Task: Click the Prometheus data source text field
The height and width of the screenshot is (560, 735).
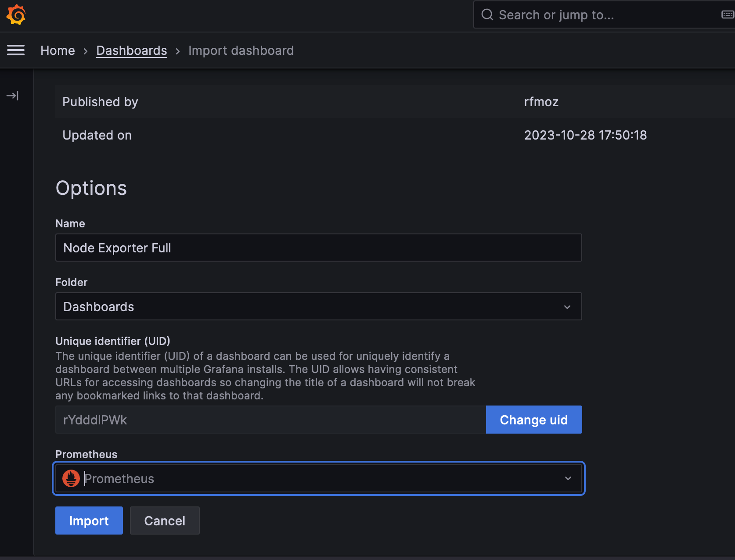Action: pos(316,478)
